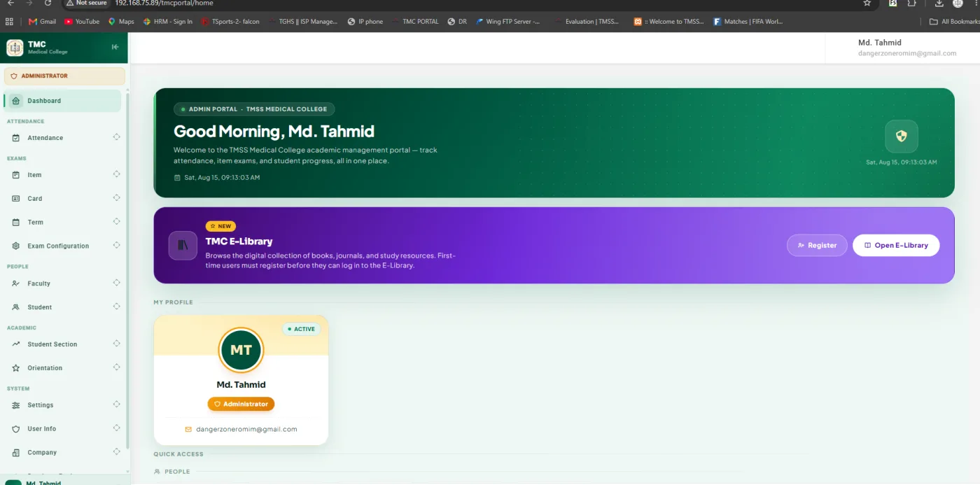Expand the Student menu arrow
This screenshot has width=980, height=485.
coord(116,307)
